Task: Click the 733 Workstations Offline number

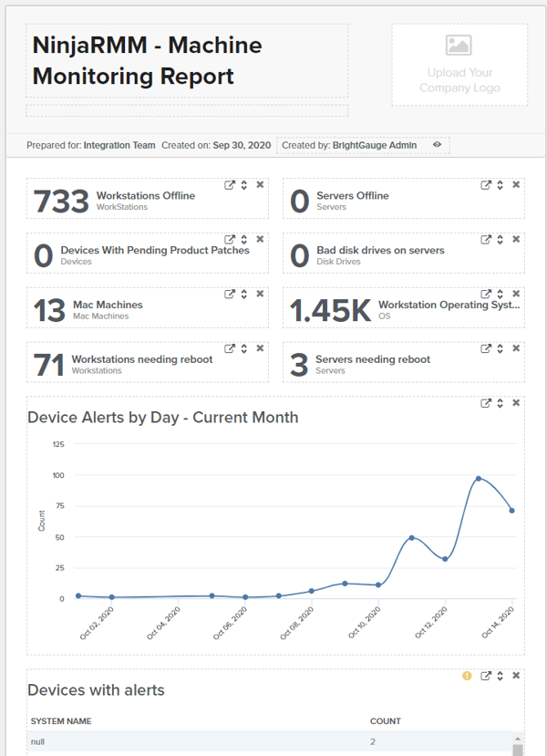Action: click(x=61, y=201)
